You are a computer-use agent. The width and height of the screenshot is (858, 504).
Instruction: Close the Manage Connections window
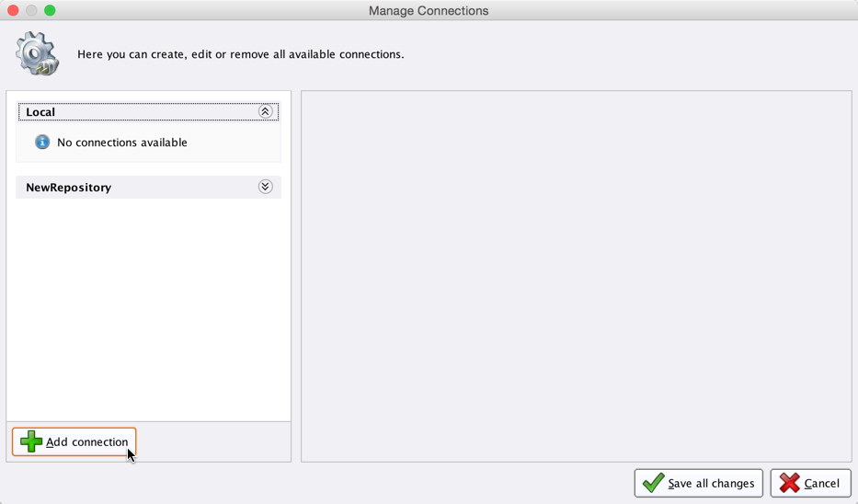tap(13, 10)
